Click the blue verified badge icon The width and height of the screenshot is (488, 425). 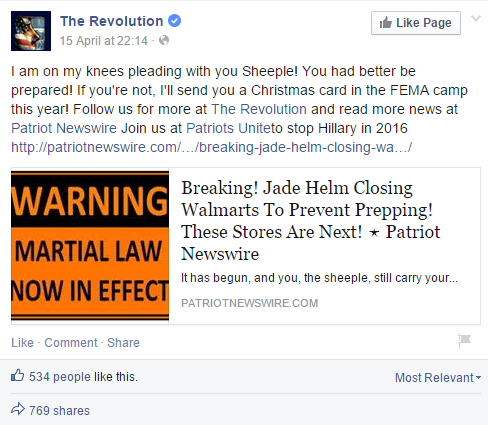[174, 21]
